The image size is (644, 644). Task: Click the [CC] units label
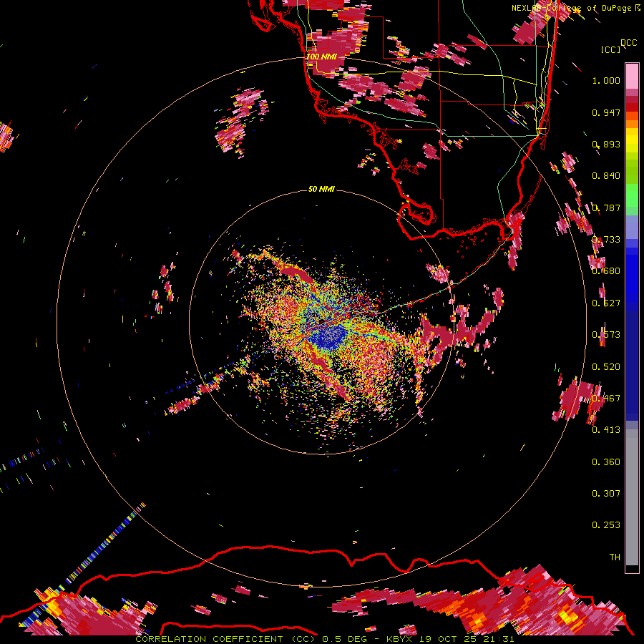click(611, 49)
